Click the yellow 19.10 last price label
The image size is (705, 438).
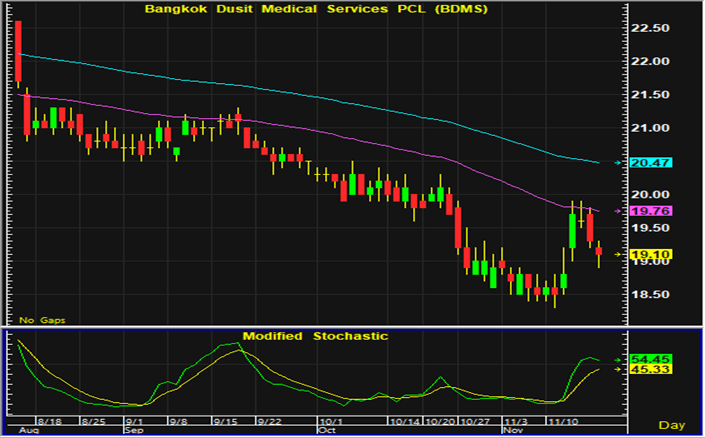651,255
